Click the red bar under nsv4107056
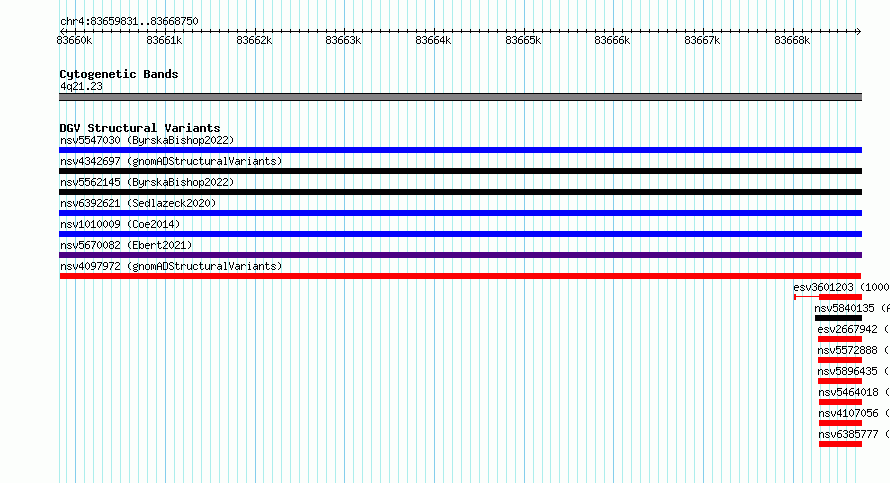Screen dimensions: 890x483 click(x=841, y=423)
